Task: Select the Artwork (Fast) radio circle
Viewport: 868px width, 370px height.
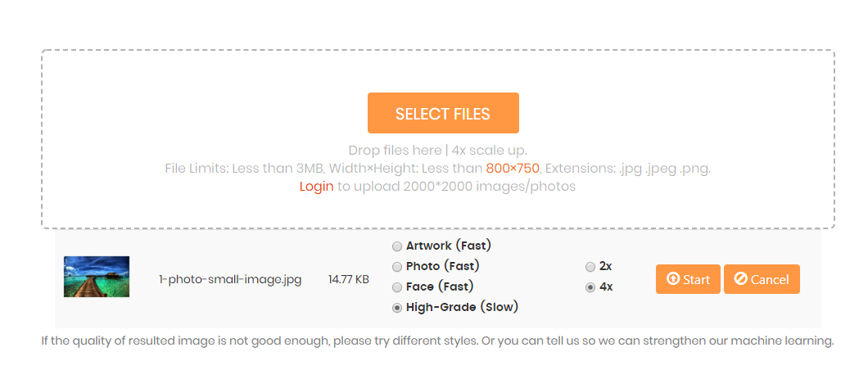Action: click(397, 246)
